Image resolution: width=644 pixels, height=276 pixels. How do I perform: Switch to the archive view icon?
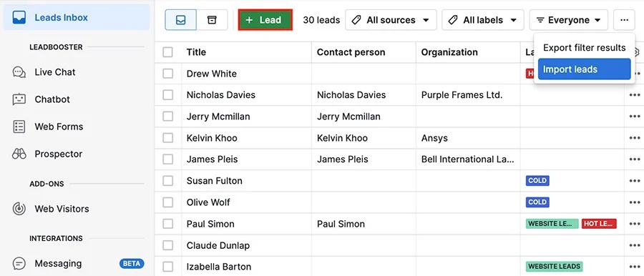[212, 20]
